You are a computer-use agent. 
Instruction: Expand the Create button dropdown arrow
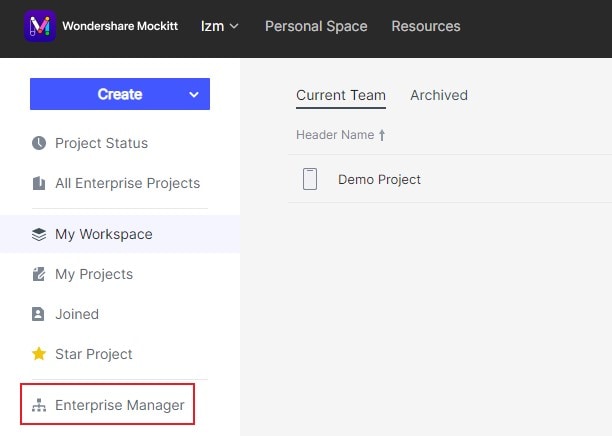[x=194, y=95]
